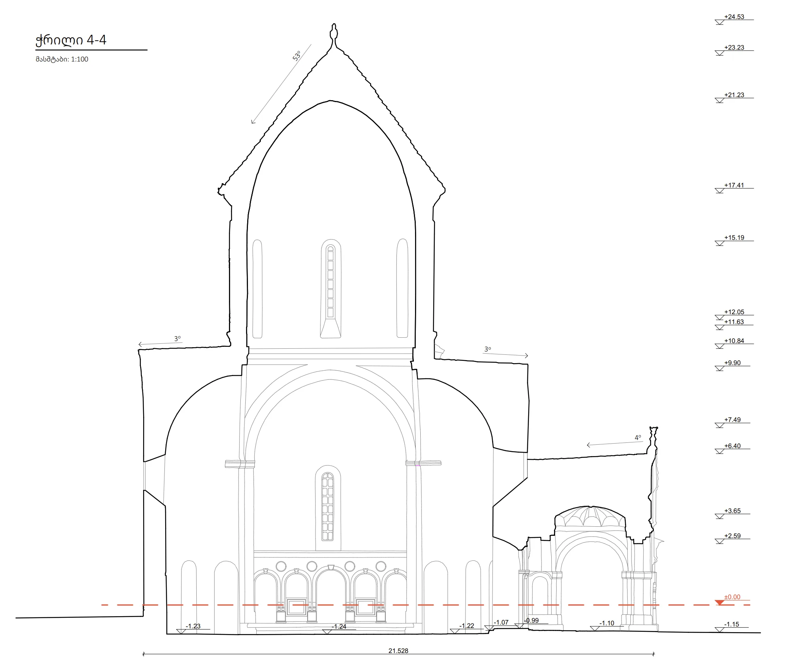Click the red filled datum triangle marker
Image resolution: width=808 pixels, height=672 pixels.
pos(720,603)
